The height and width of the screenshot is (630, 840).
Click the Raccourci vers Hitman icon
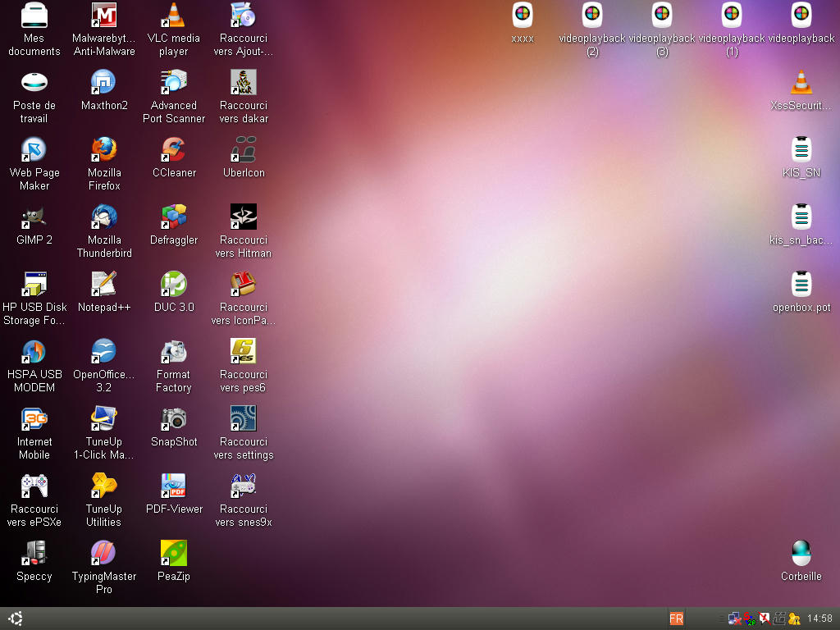(243, 217)
